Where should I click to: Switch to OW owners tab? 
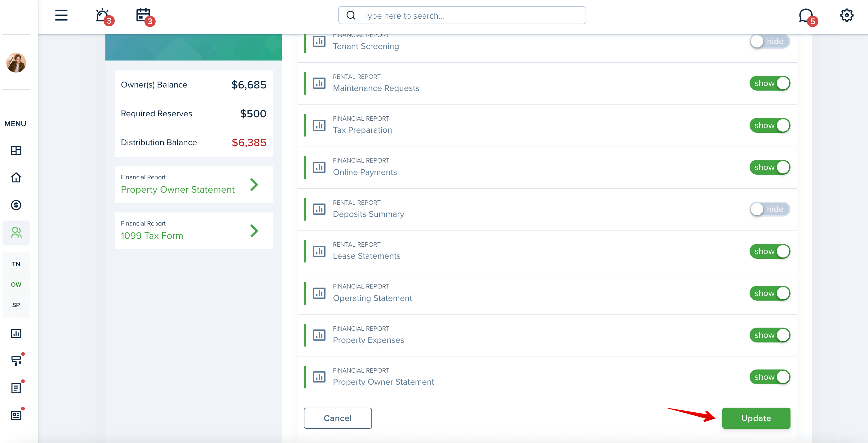(x=16, y=284)
